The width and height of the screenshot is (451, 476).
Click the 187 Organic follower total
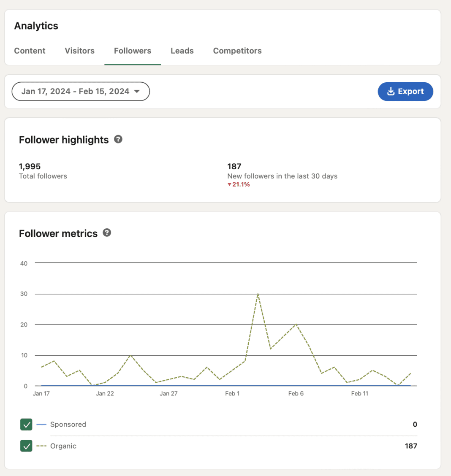point(411,446)
